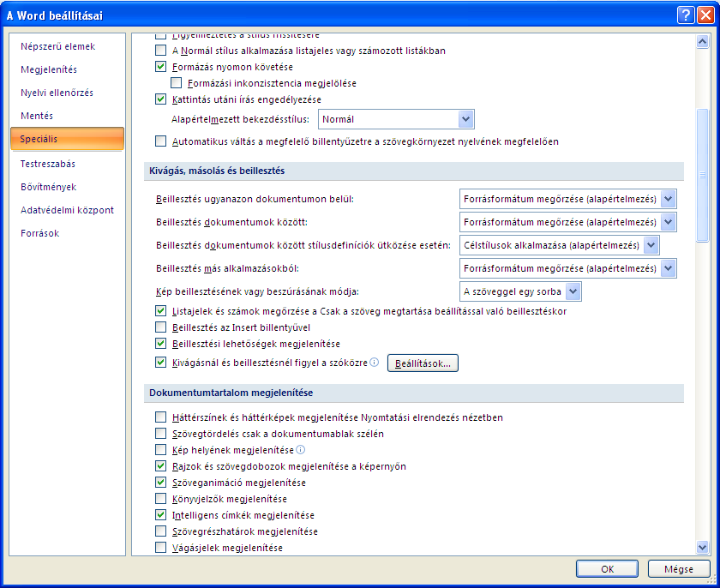
Task: Select Nyelvi ellenőrzés category
Action: 67,93
